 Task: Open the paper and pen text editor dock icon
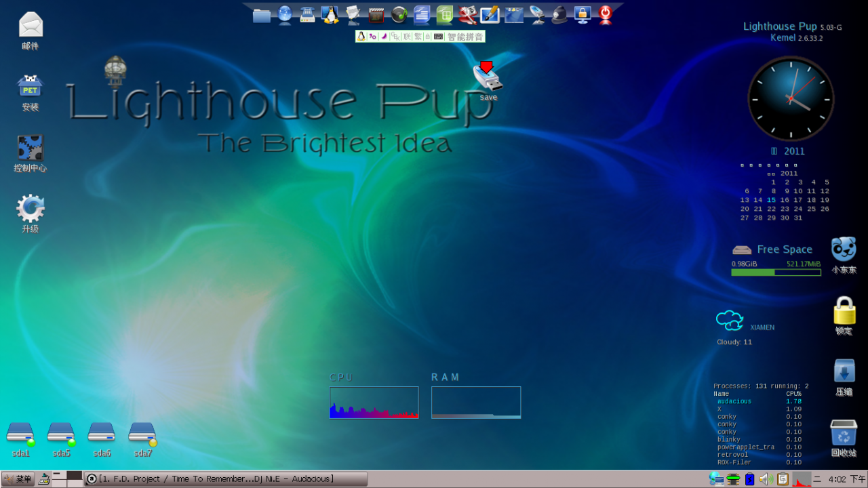[x=353, y=15]
